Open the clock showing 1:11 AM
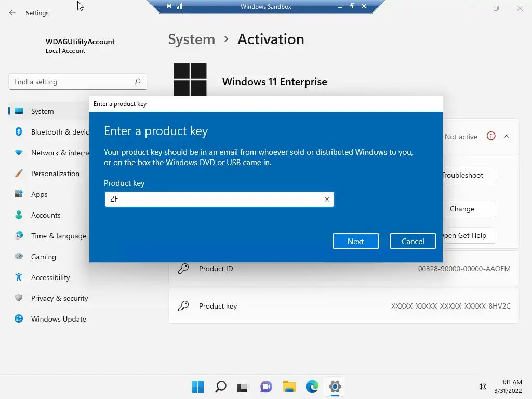Image resolution: width=532 pixels, height=399 pixels. [508, 387]
